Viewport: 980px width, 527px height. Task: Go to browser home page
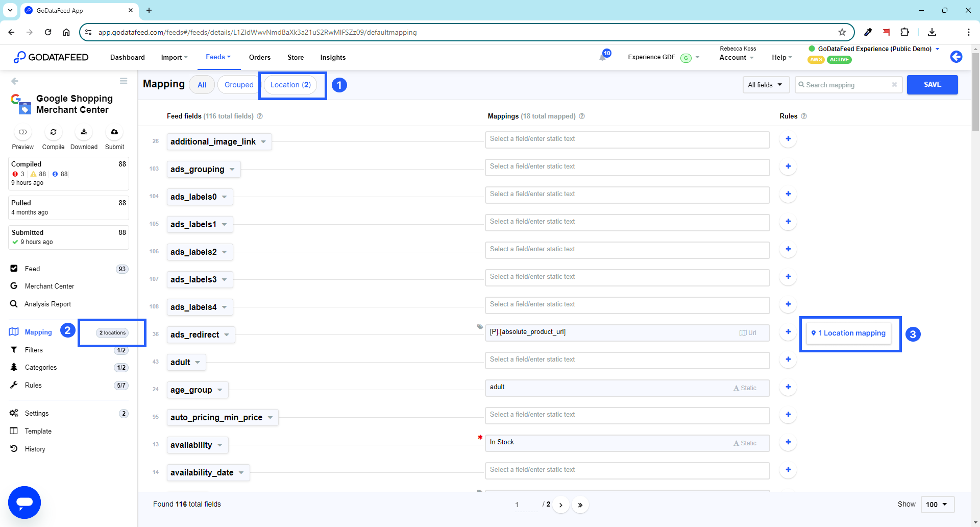(66, 32)
